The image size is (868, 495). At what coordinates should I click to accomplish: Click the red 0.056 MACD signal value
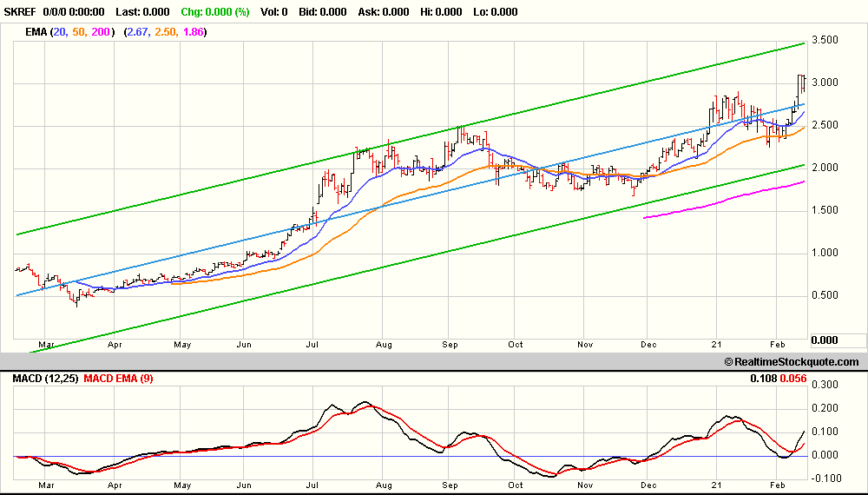(x=793, y=379)
